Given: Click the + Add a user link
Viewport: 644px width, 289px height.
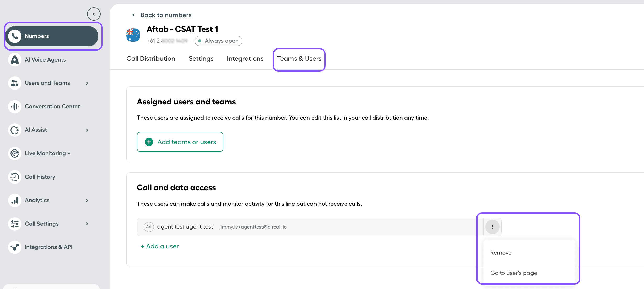Looking at the screenshot, I should (x=160, y=246).
